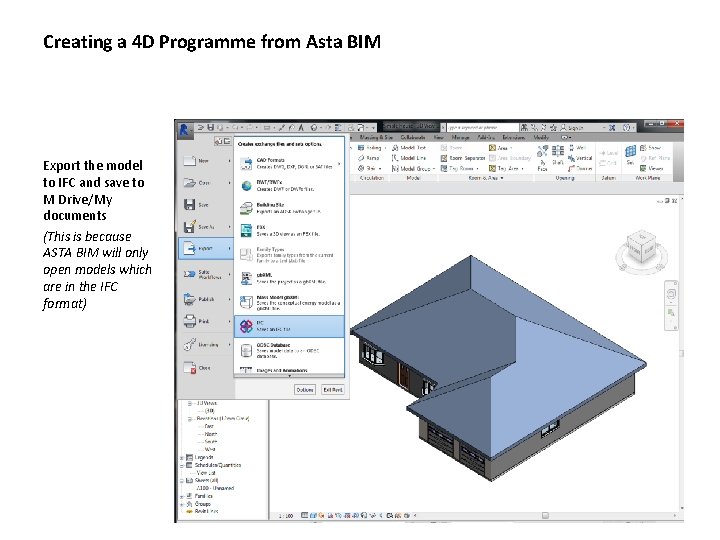Screen dimensions: 720x540
Task: Click the Licensing key icon
Action: (190, 344)
